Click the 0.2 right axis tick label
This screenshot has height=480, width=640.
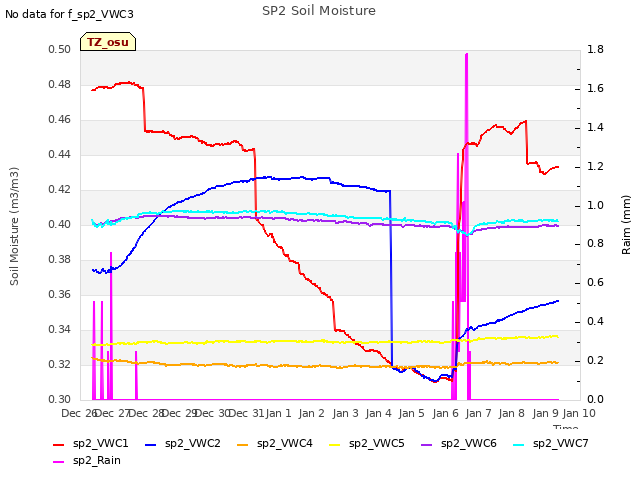596,361
